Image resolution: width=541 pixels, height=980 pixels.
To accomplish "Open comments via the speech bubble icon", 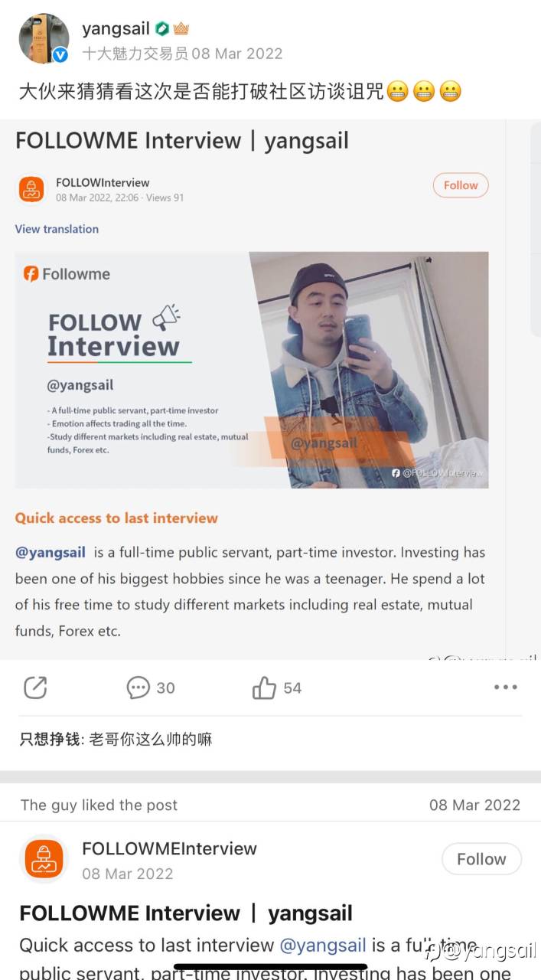I will click(138, 688).
